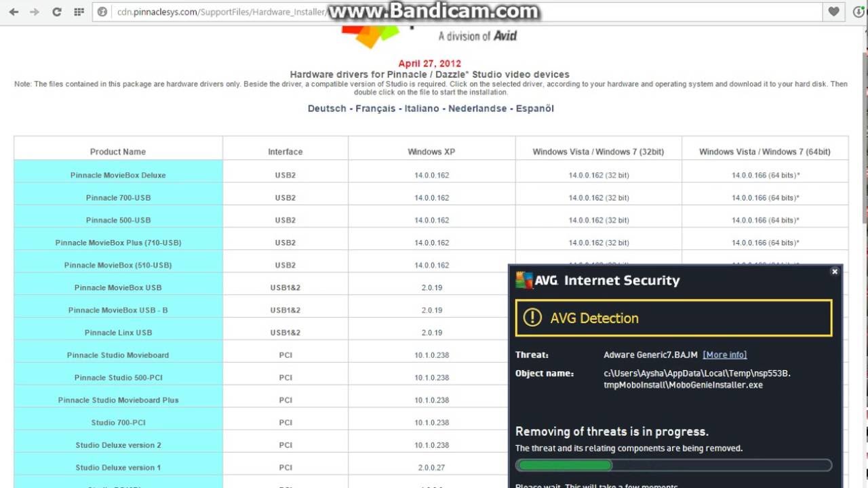Click the Pinnacle 500-USB product name
Image resolution: width=868 pixels, height=488 pixels.
(x=118, y=220)
